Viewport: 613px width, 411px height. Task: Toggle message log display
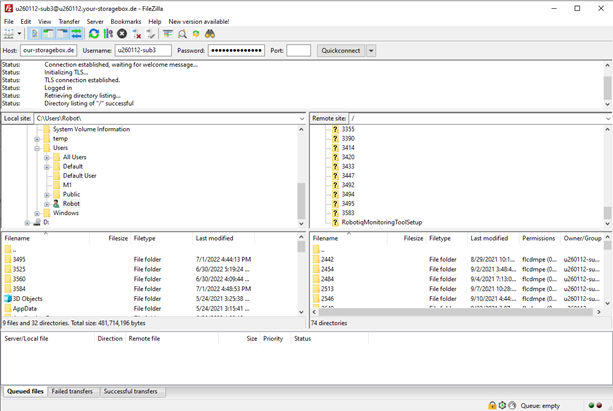(35, 34)
